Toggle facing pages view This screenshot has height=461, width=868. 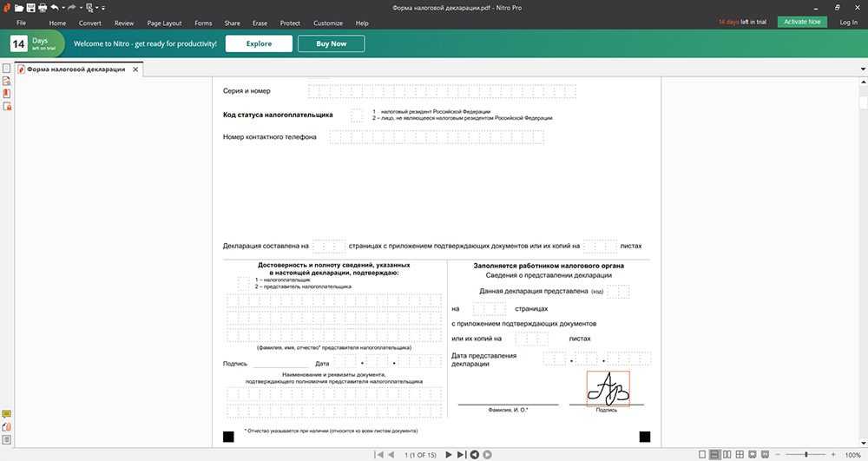click(727, 454)
